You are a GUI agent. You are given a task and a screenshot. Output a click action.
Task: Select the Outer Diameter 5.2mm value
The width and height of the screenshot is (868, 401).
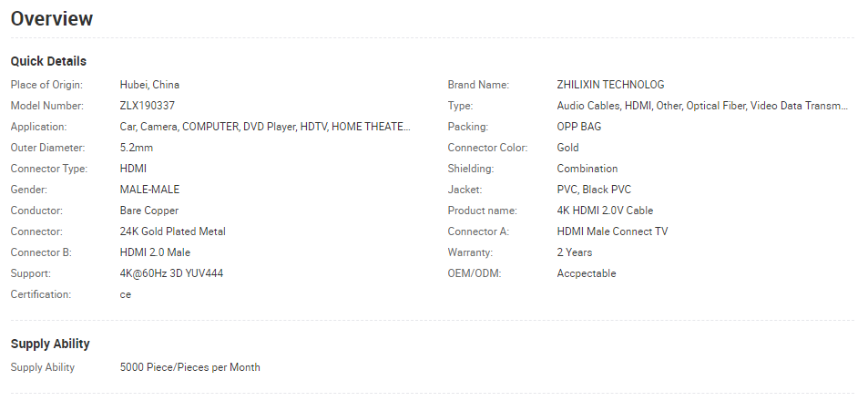point(137,148)
